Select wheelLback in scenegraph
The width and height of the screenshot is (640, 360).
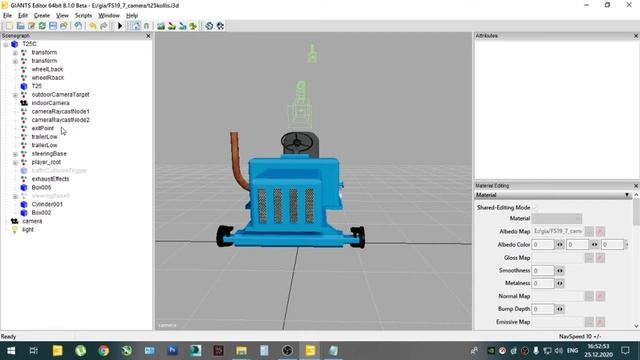[47, 69]
